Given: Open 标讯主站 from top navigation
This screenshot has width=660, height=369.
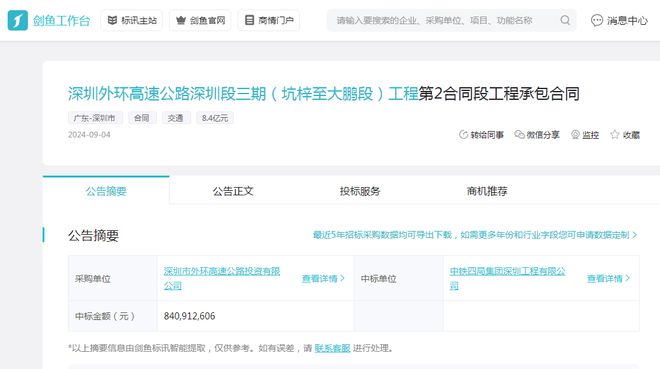Looking at the screenshot, I should pyautogui.click(x=132, y=20).
